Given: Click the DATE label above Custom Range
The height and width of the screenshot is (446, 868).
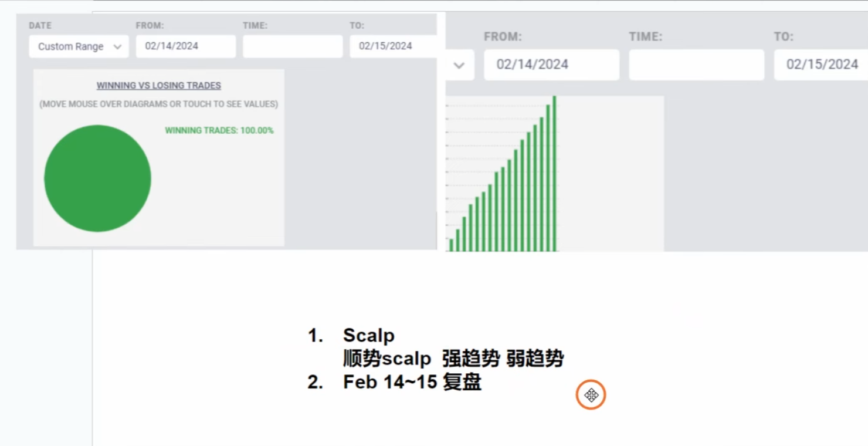Looking at the screenshot, I should [x=40, y=26].
